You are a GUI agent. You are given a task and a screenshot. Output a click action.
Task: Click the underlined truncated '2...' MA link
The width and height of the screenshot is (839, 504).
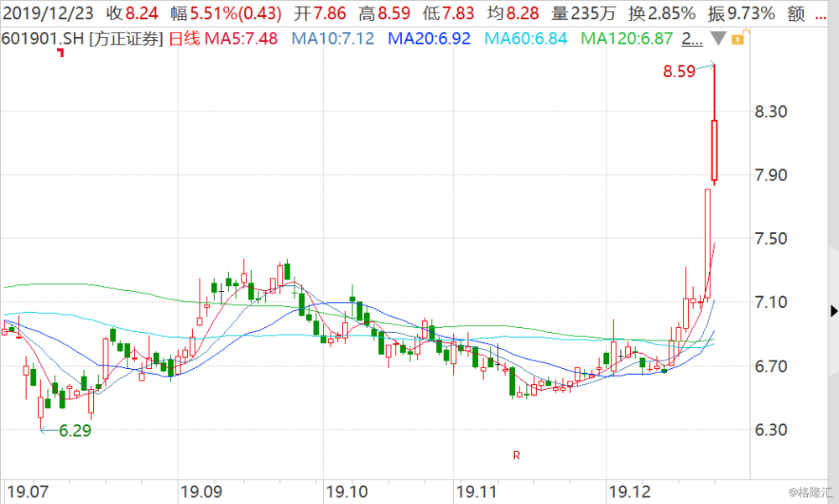[692, 39]
